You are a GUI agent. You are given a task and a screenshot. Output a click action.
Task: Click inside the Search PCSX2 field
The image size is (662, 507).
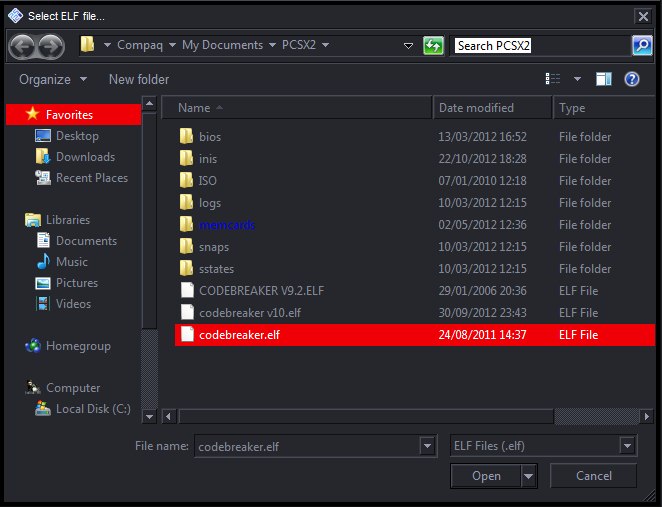coord(540,46)
